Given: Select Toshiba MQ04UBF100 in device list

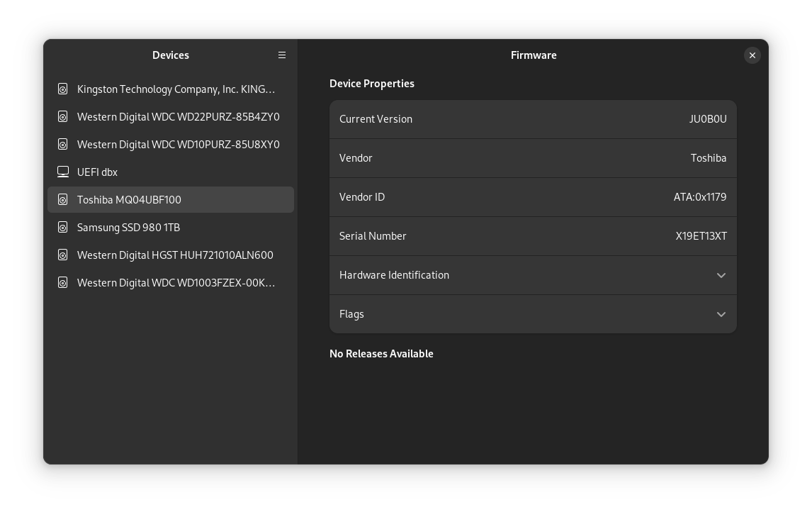Looking at the screenshot, I should pos(170,199).
